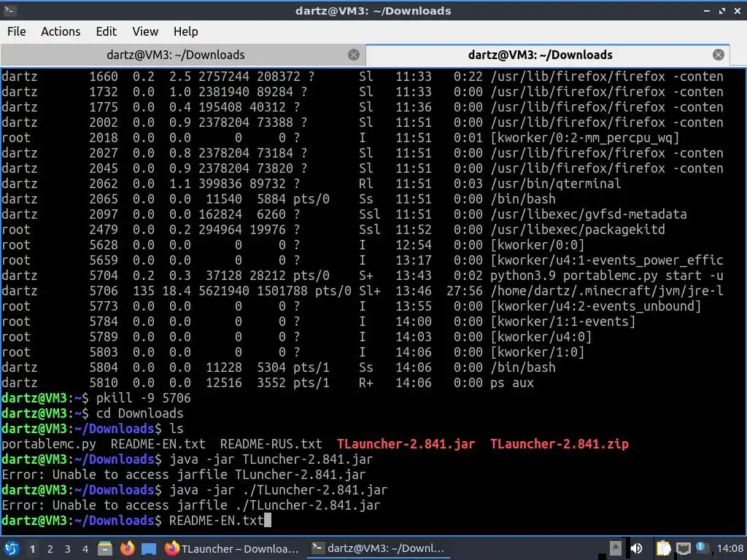Click the /usr/libexec/packagekitd process entry
747x560 pixels.
[578, 230]
